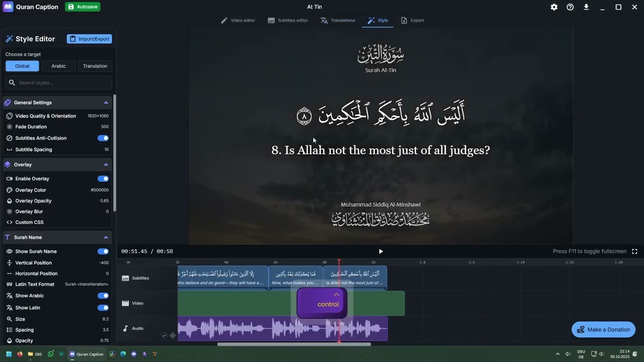Screen dimensions: 644x362
Task: Collapse the General Settings section
Action: (x=106, y=102)
